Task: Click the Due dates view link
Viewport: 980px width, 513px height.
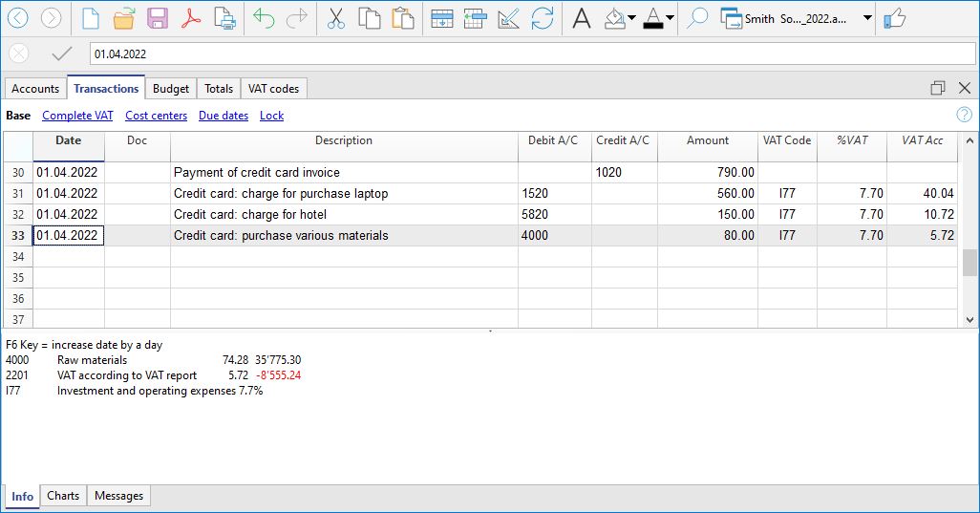Action: (224, 116)
